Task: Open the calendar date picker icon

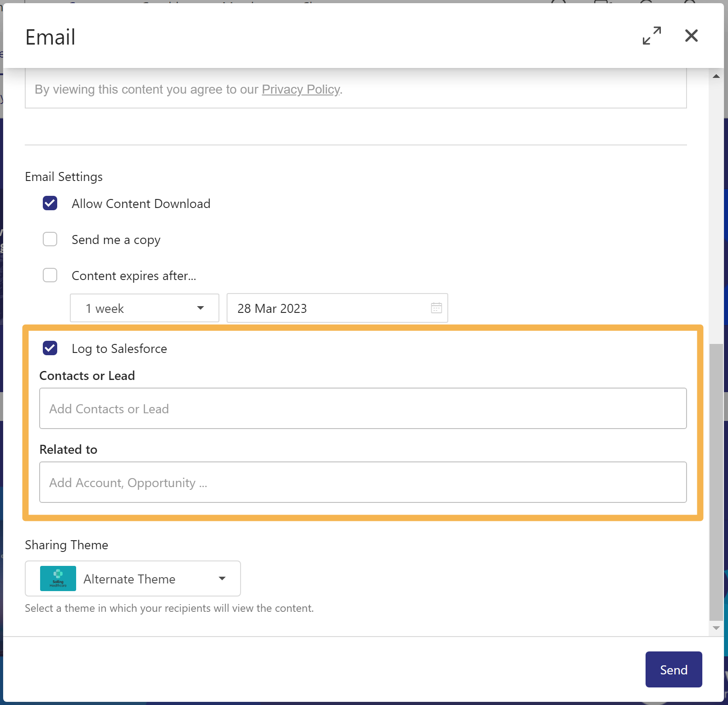Action: click(436, 308)
